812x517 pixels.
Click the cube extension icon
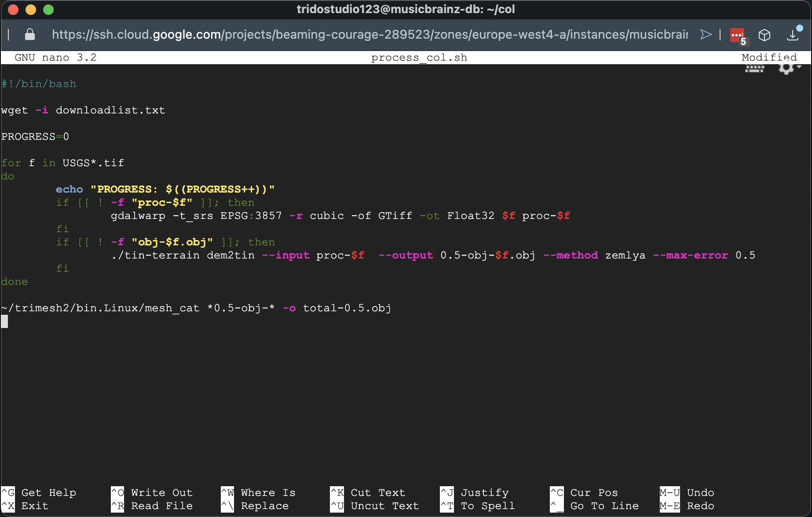[764, 35]
